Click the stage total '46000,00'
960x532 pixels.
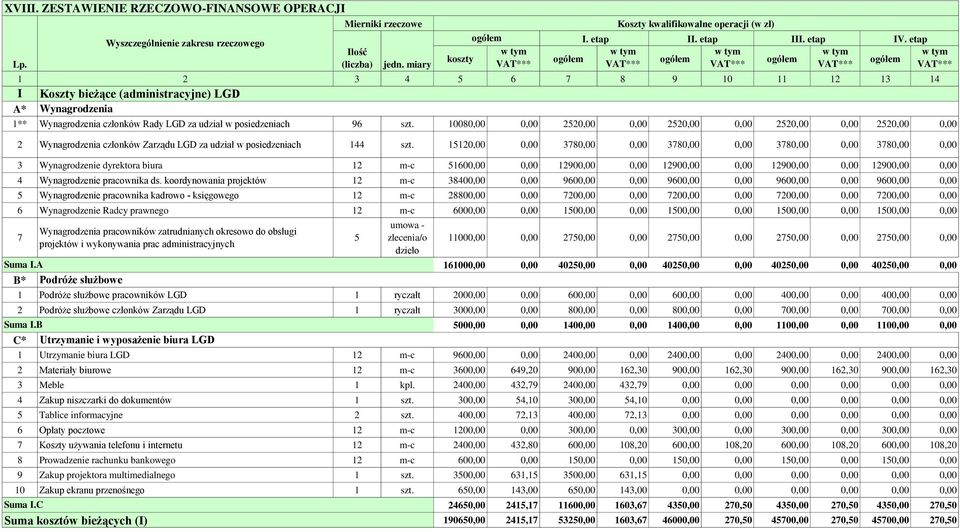[x=680, y=520]
